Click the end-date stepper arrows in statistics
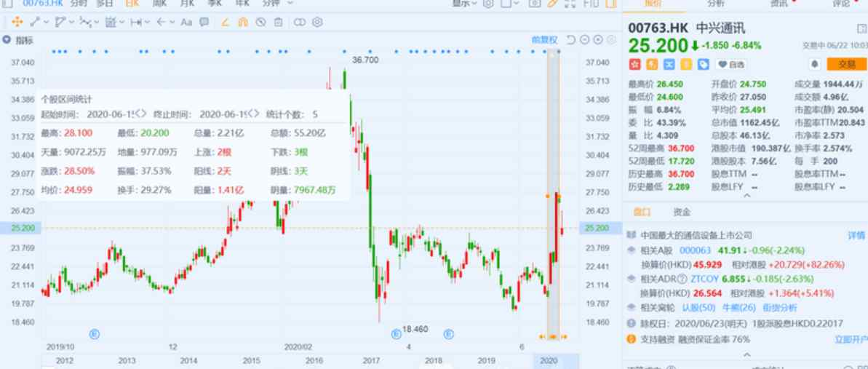This screenshot has width=868, height=369. [x=253, y=113]
